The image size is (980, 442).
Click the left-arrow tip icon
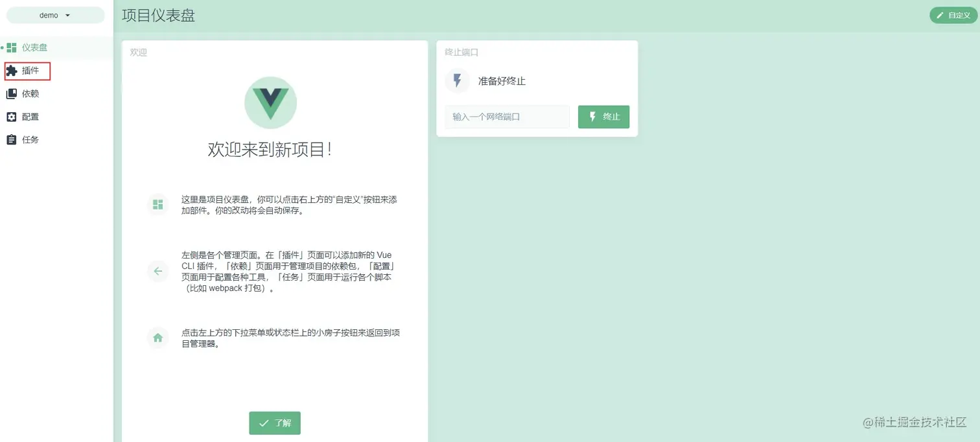157,271
